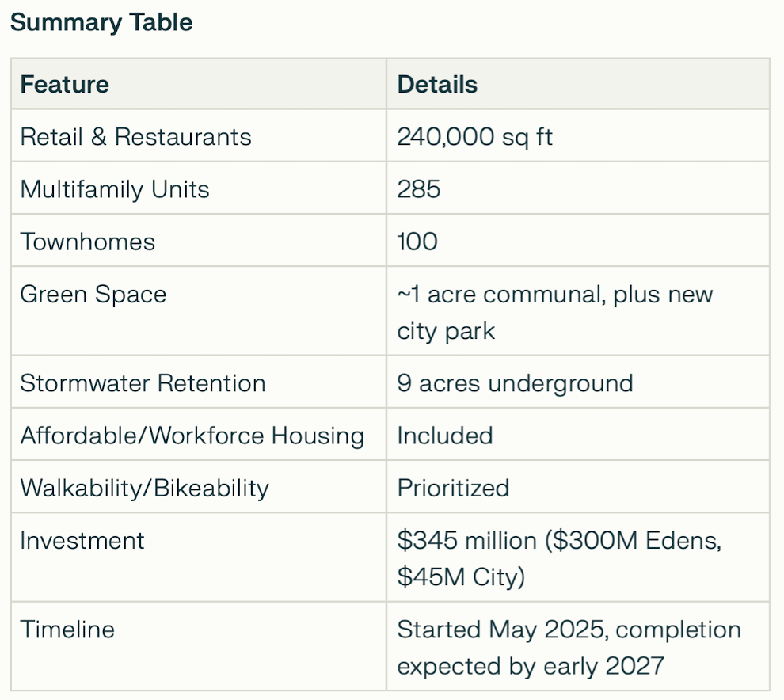Select the Details column header
The height and width of the screenshot is (700, 784).
(437, 84)
